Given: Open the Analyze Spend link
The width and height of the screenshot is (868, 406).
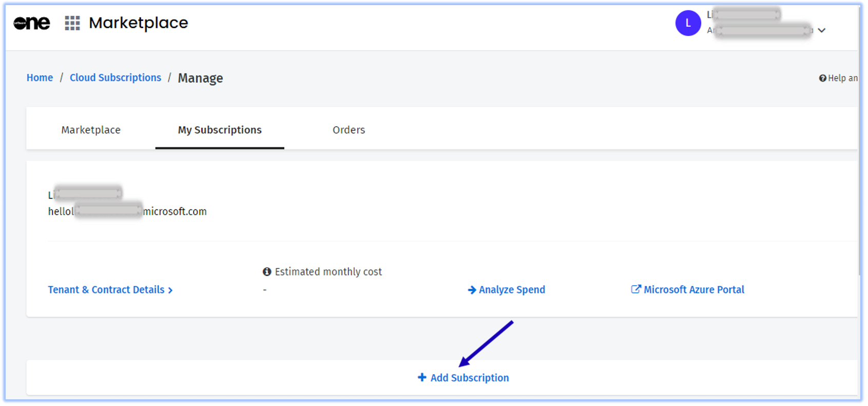Looking at the screenshot, I should pos(512,290).
